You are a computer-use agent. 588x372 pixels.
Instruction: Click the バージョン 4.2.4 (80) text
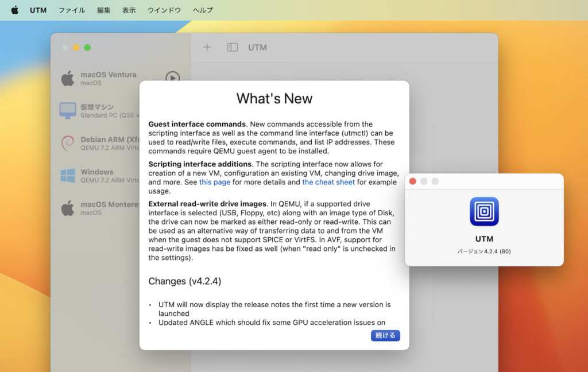click(x=484, y=251)
